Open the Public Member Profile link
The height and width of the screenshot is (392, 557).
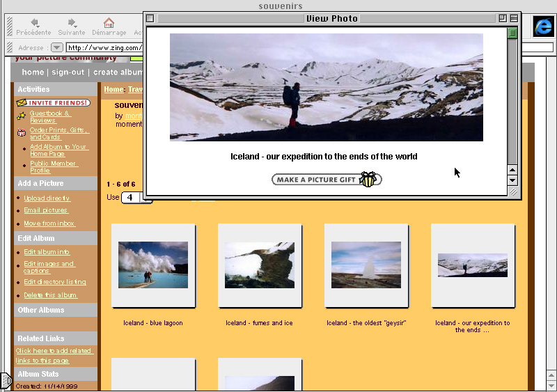(x=54, y=166)
